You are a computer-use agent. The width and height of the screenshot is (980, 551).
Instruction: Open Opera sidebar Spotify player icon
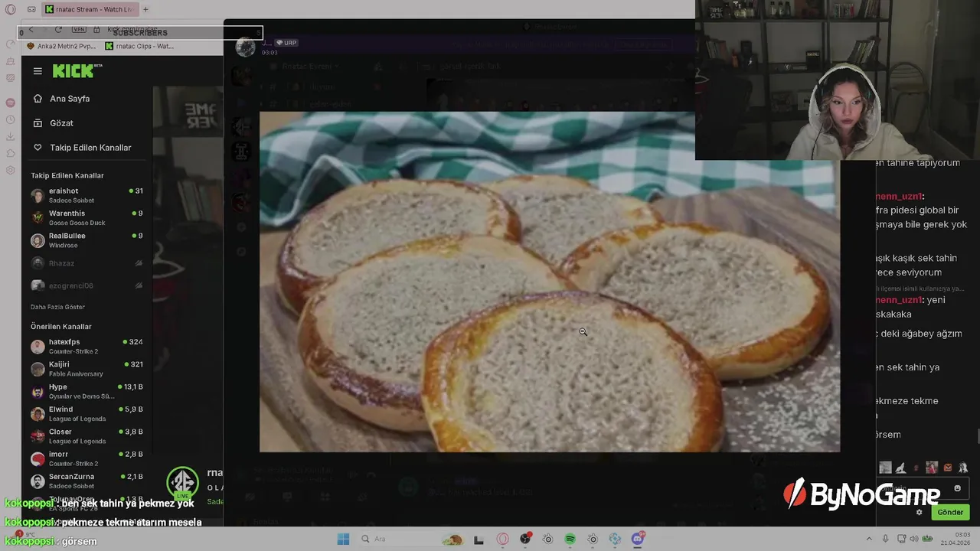point(10,103)
